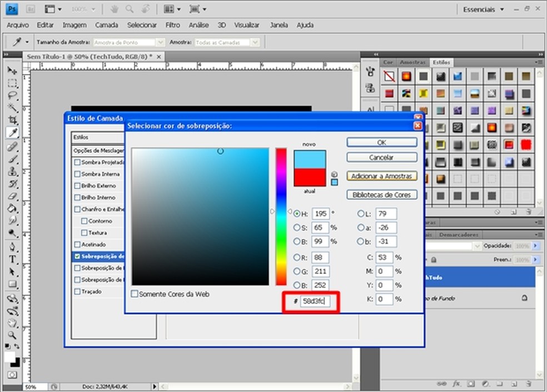The height and width of the screenshot is (392, 547).
Task: Select the Move tool
Action: 12,71
